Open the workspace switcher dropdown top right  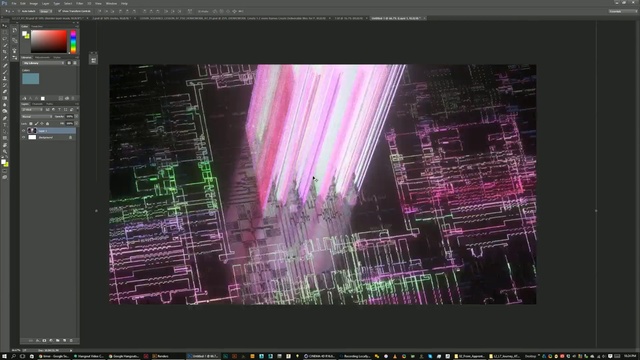point(622,11)
